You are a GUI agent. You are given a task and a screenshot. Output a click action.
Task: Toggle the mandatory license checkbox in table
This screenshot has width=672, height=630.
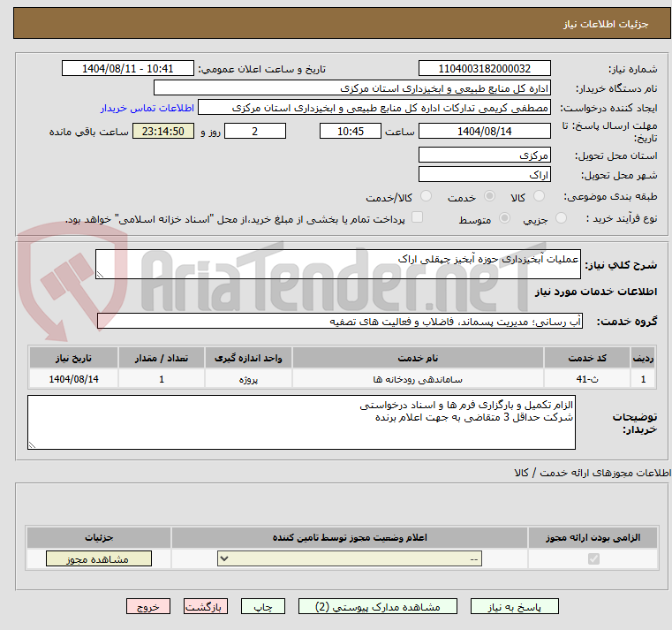click(593, 558)
